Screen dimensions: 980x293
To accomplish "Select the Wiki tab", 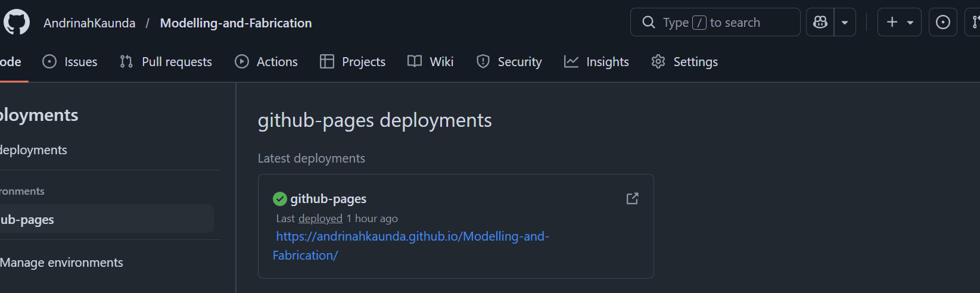I will 430,62.
